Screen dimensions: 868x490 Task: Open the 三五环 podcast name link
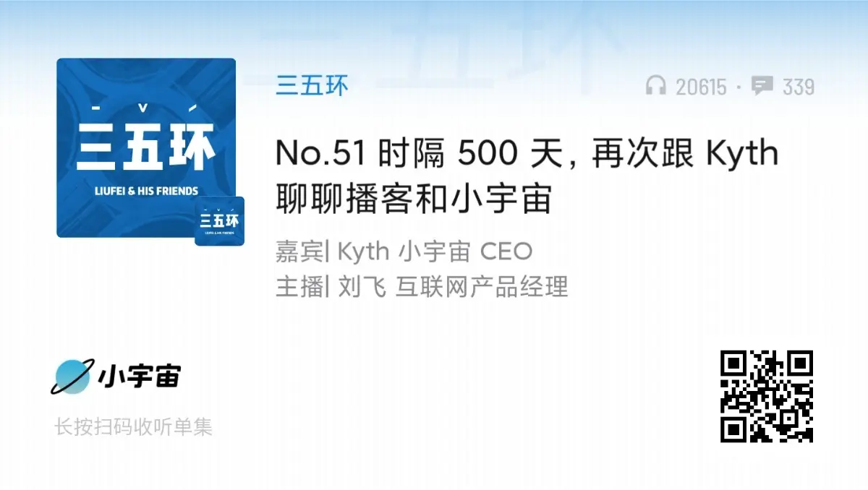(312, 86)
